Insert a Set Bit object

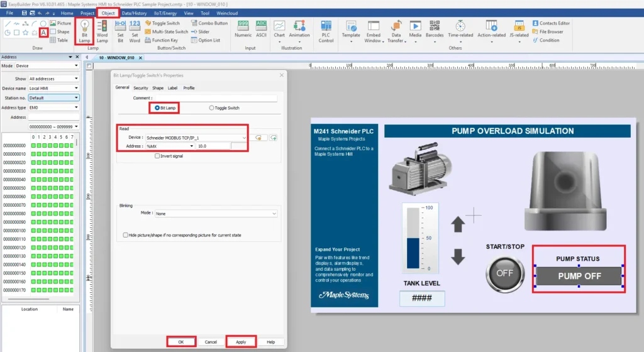pos(120,31)
